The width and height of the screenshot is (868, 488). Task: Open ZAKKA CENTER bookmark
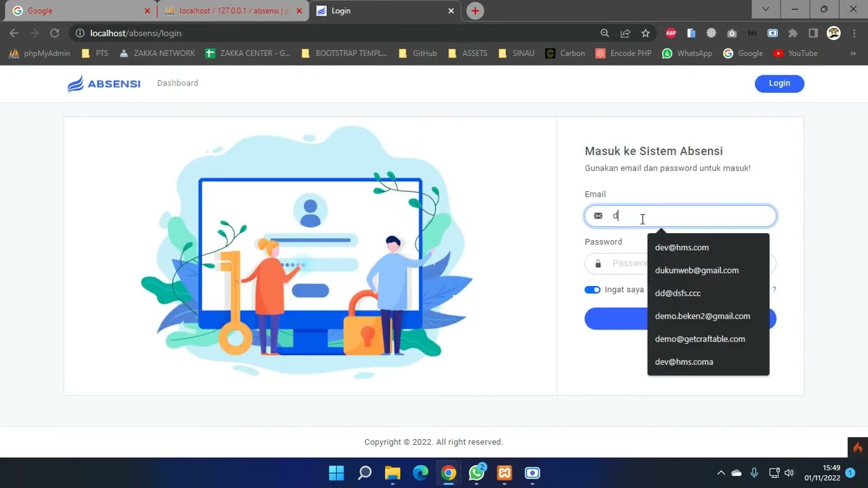248,53
